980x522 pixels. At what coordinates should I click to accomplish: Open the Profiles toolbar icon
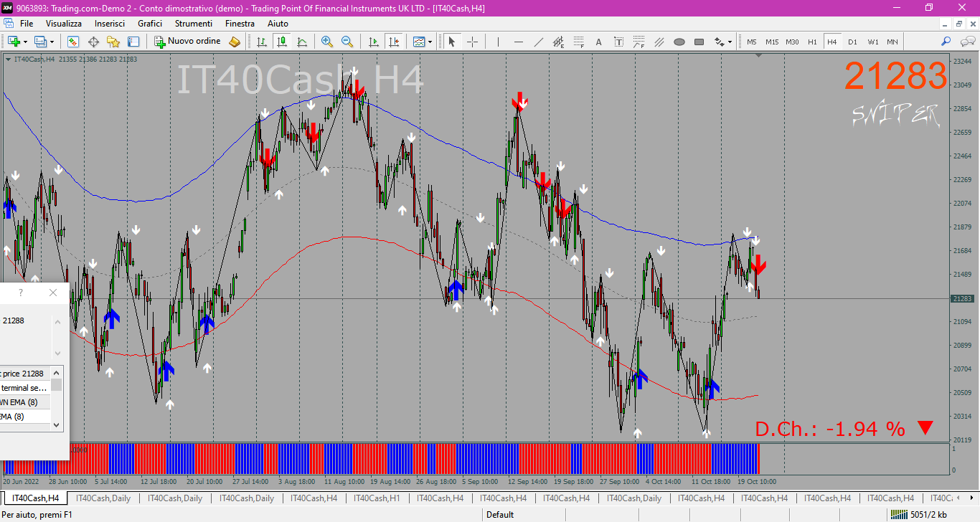pos(40,42)
